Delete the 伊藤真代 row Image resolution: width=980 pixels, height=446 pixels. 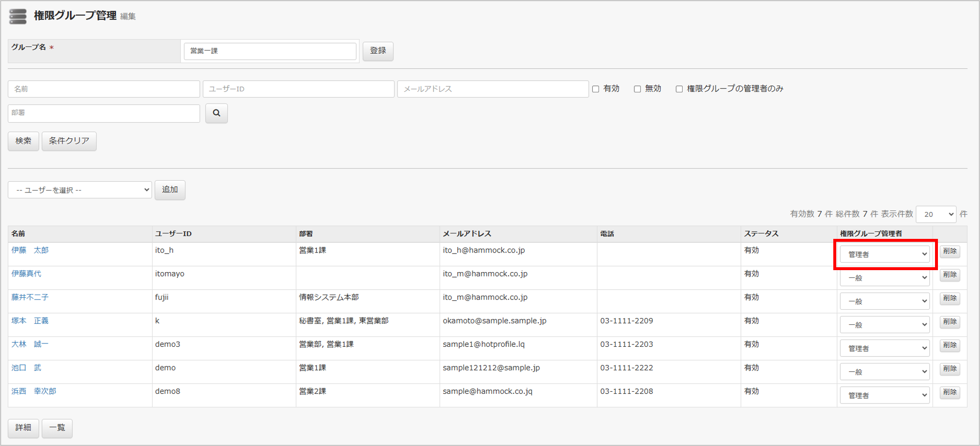(950, 275)
